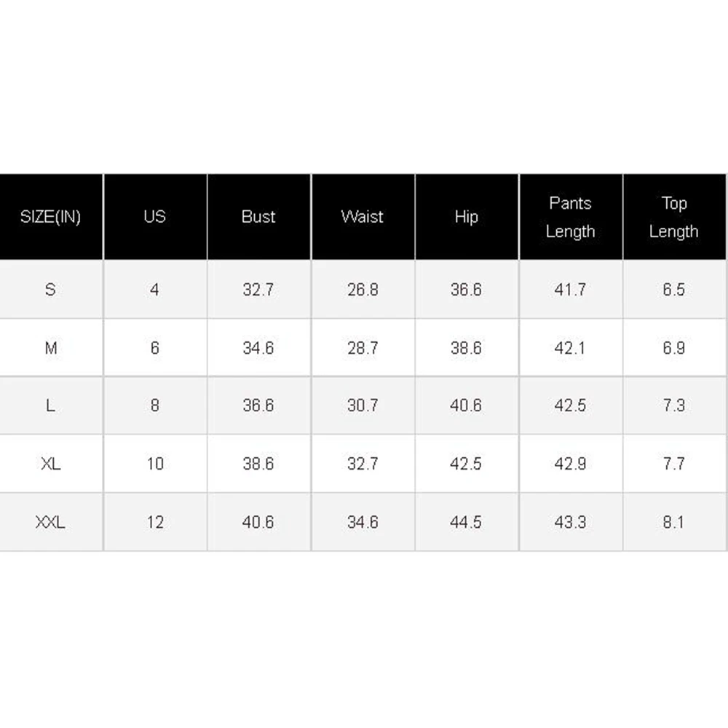The width and height of the screenshot is (728, 728).
Task: Select top length value 7.3
Action: 673,405
